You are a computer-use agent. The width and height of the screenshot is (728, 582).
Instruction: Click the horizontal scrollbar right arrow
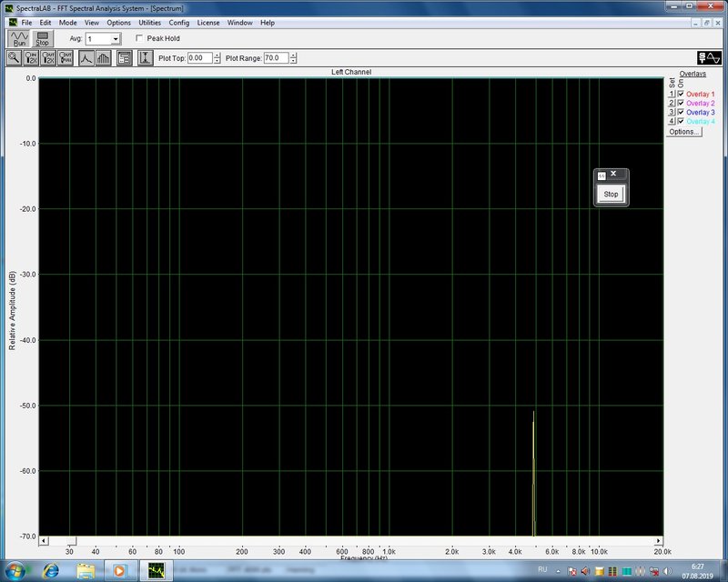(658, 541)
